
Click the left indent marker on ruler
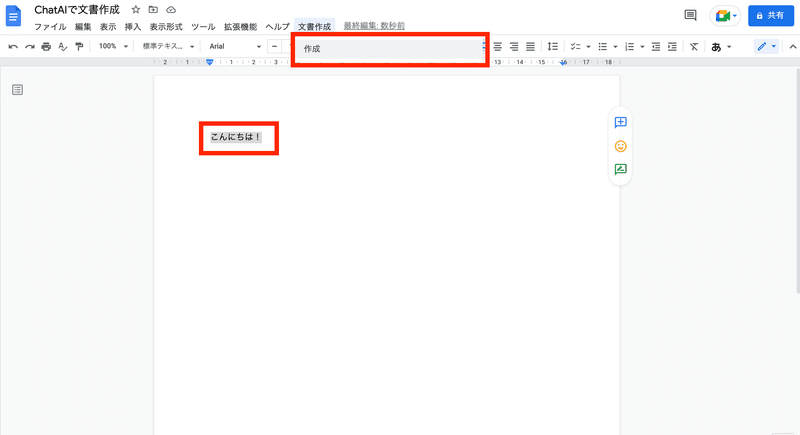[x=209, y=62]
